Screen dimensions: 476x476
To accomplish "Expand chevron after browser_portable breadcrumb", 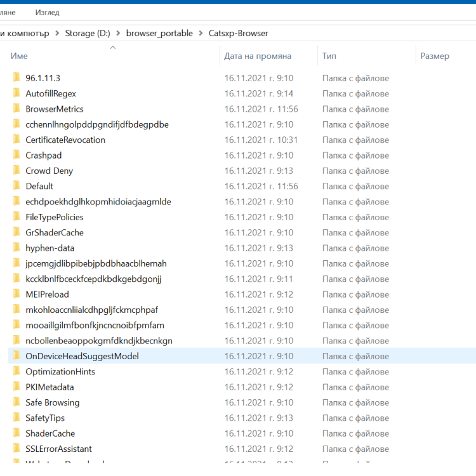I will click(201, 33).
